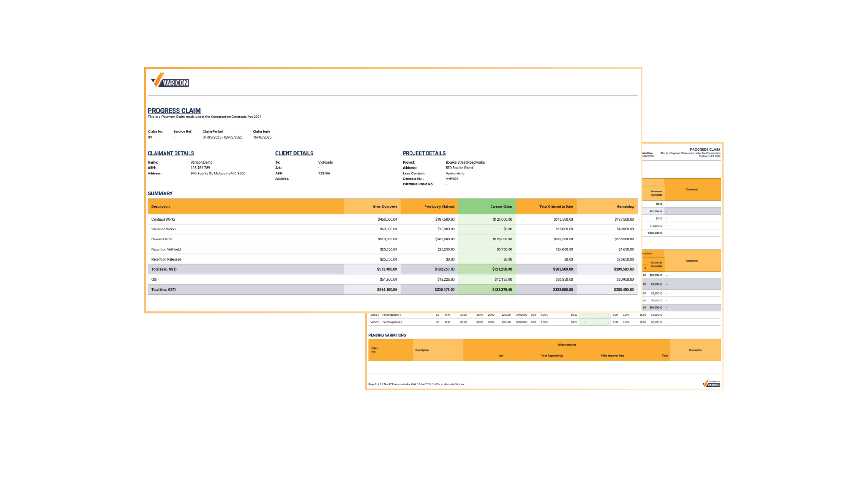Click the PENDING VARIATIONS heading on page 2

pos(387,335)
